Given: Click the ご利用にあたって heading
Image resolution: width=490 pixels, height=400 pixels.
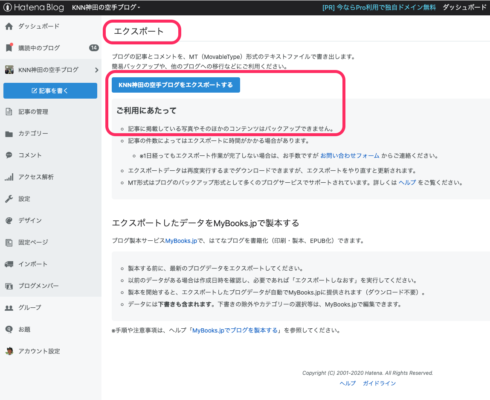Looking at the screenshot, I should coord(146,111).
